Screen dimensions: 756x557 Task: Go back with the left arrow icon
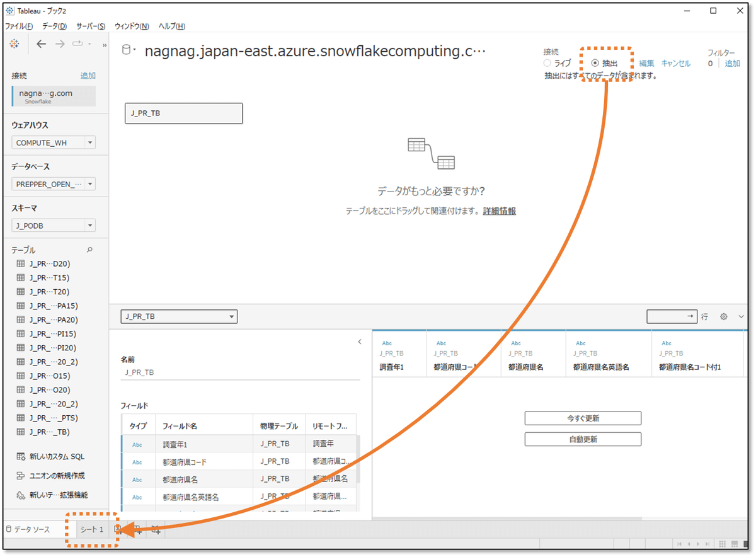[x=41, y=44]
